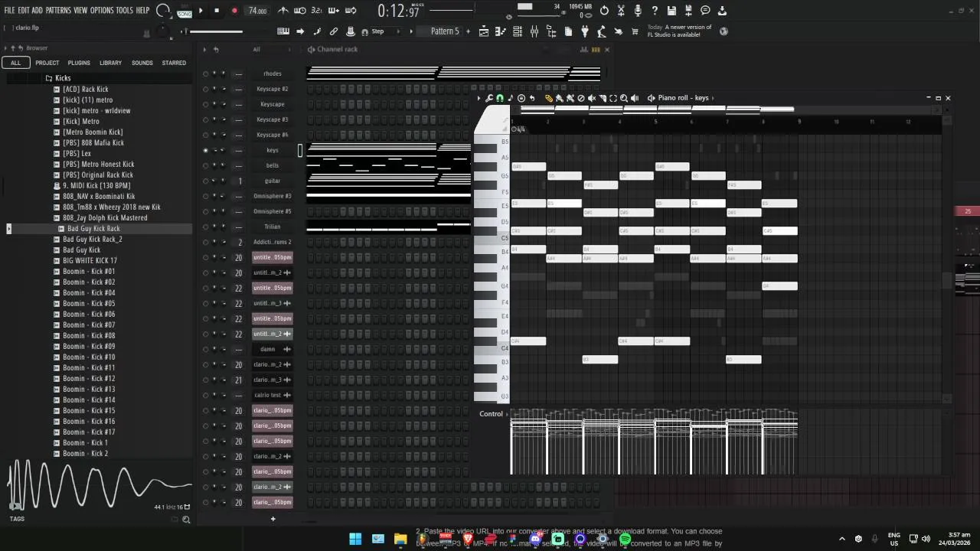Mute the damn channel
The height and width of the screenshot is (551, 980).
(x=205, y=349)
